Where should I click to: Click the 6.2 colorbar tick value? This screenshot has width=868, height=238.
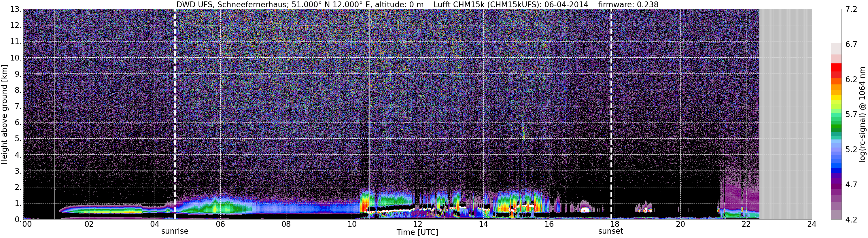tap(851, 80)
